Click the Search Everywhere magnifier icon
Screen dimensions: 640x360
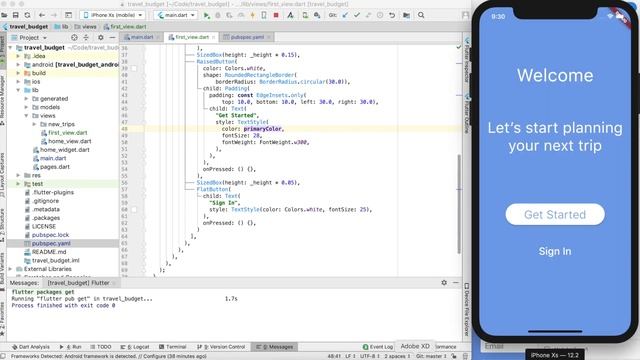(x=421, y=15)
